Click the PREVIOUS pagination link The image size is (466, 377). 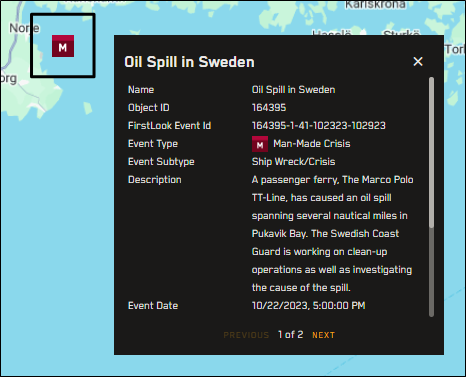click(246, 335)
